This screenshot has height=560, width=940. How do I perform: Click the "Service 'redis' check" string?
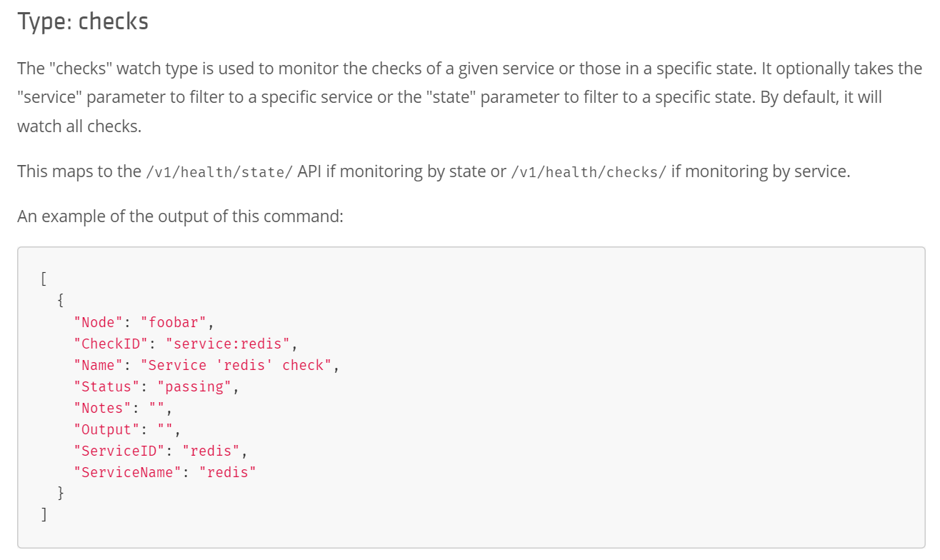click(236, 366)
